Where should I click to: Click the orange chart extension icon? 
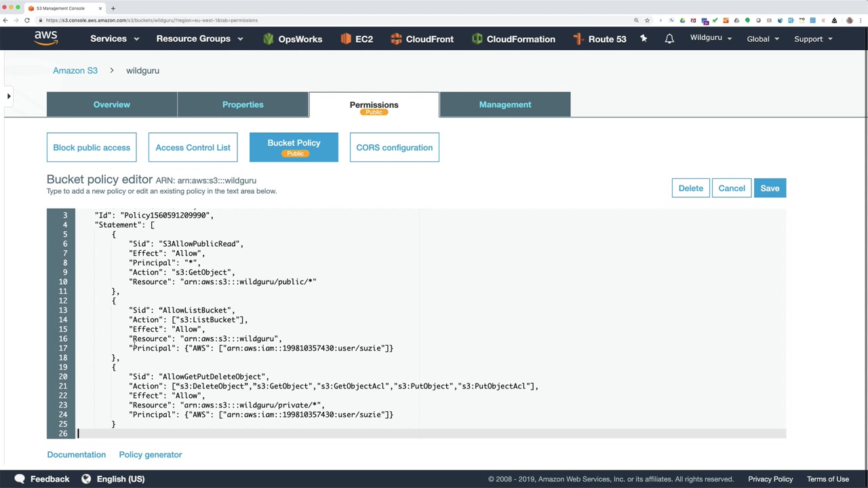click(726, 20)
